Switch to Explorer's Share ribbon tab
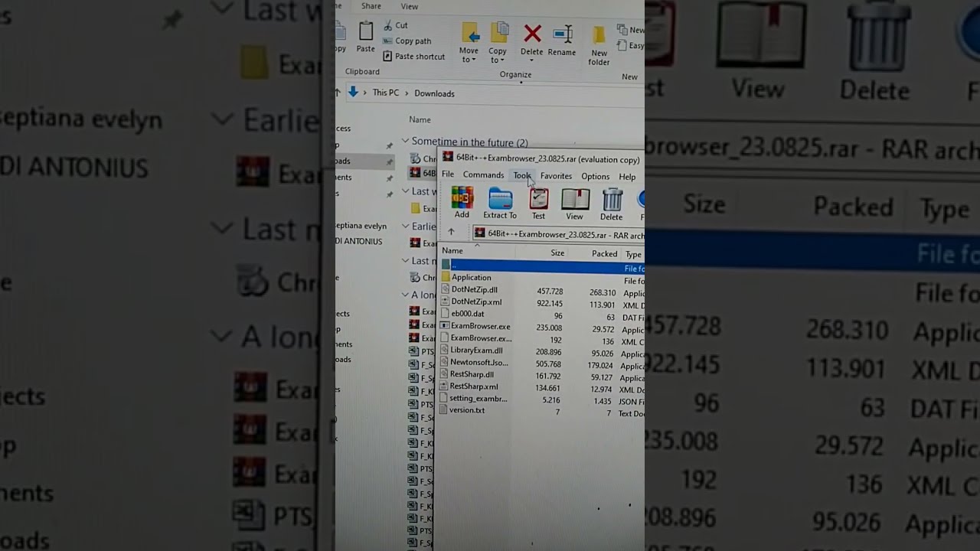Image resolution: width=980 pixels, height=551 pixels. [371, 6]
